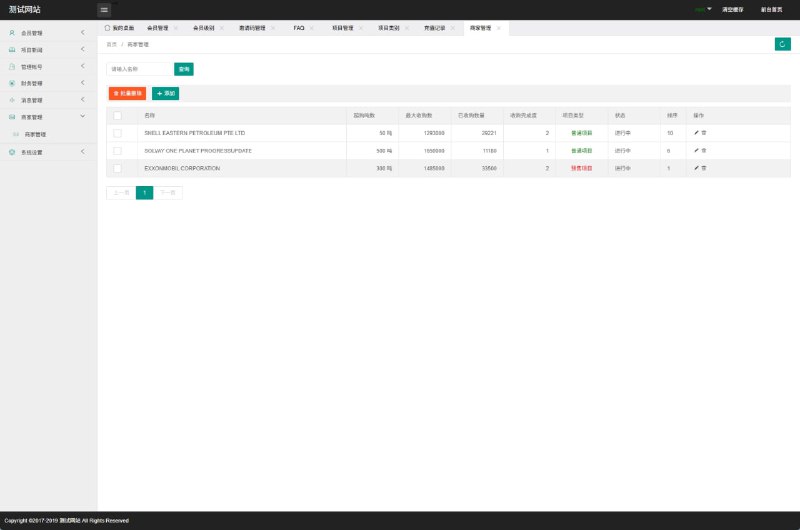Switch to the FAQ tab

point(299,28)
